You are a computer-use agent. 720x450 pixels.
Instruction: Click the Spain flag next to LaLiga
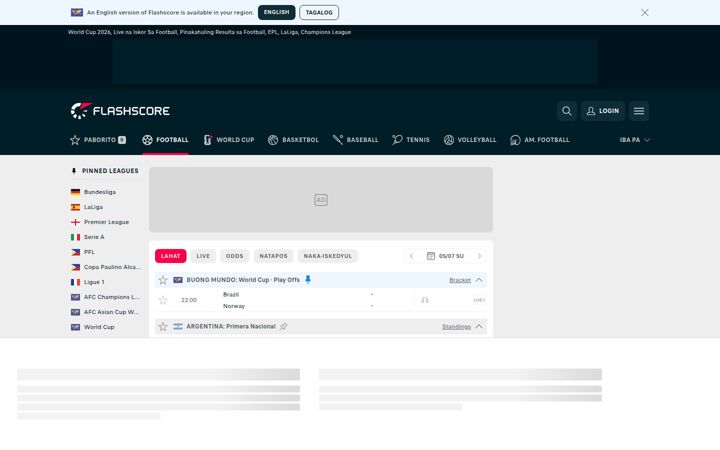tap(75, 207)
